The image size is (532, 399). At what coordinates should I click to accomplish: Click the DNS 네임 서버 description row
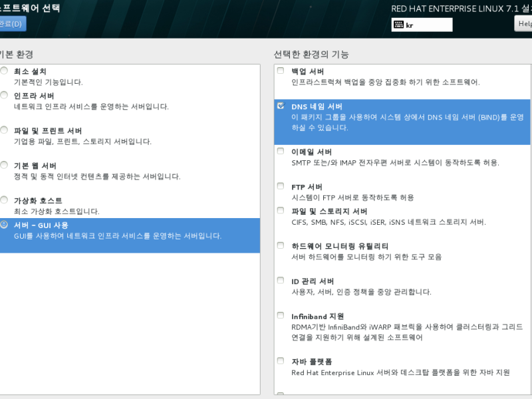click(402, 122)
